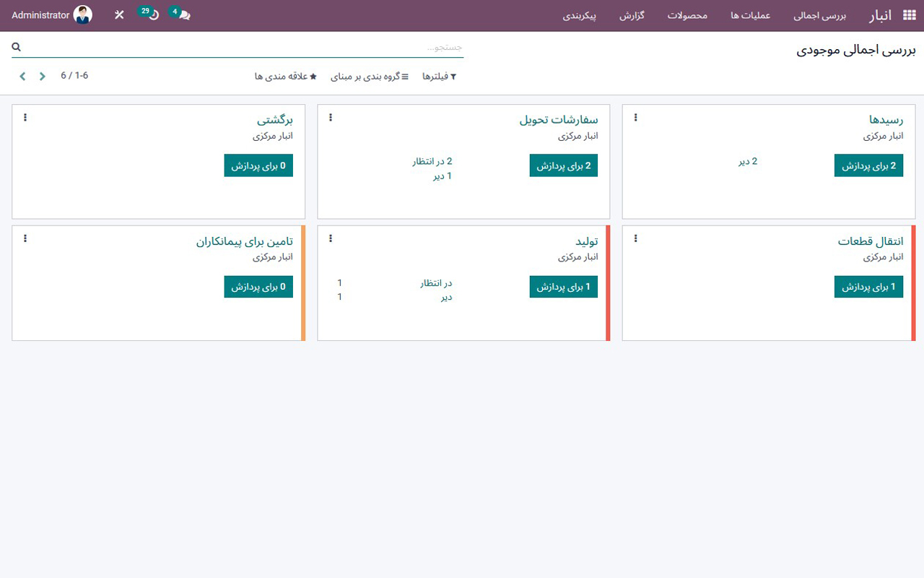
Task: Open the علاقه مندی ها dropdown
Action: (x=286, y=76)
